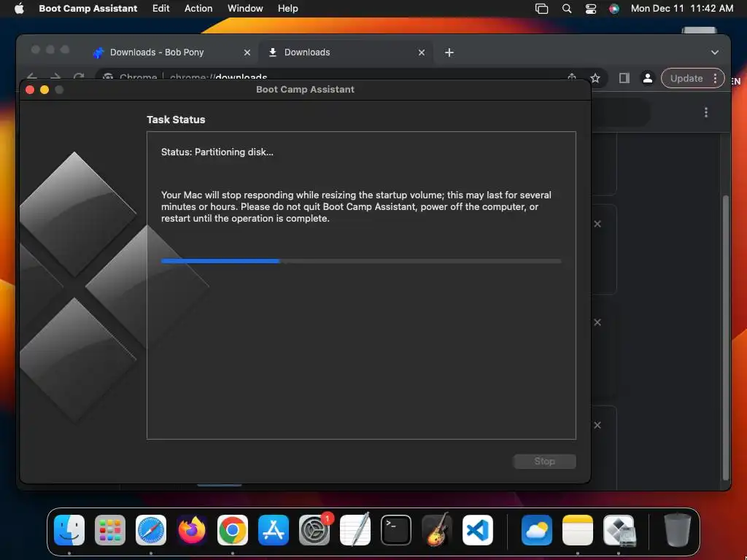Toggle Chrome side panel icon

[x=624, y=78]
